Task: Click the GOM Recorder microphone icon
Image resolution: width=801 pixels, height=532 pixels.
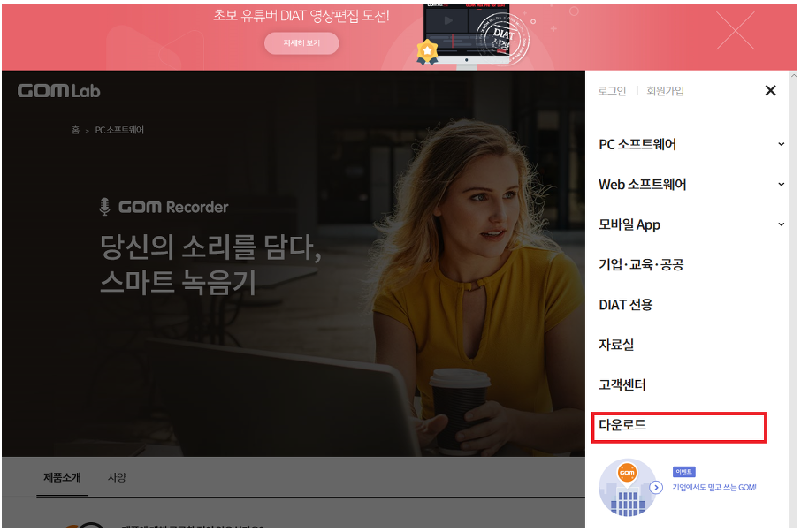Action: click(x=104, y=207)
